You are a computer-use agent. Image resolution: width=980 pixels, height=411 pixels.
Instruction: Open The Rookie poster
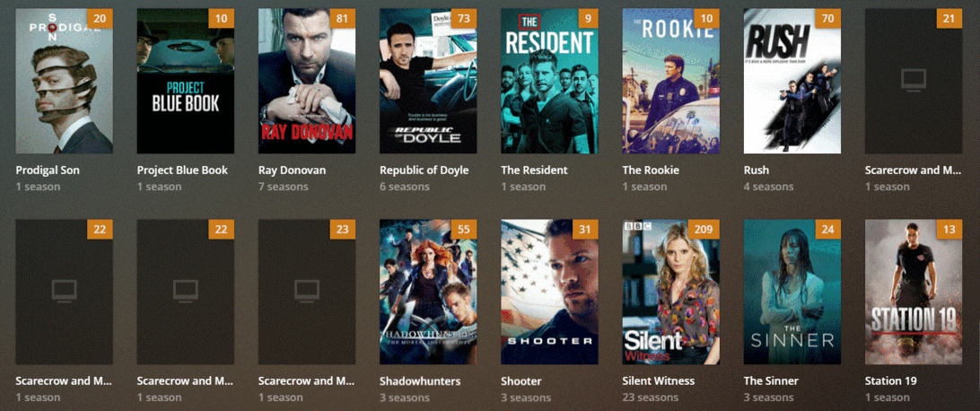(x=670, y=81)
